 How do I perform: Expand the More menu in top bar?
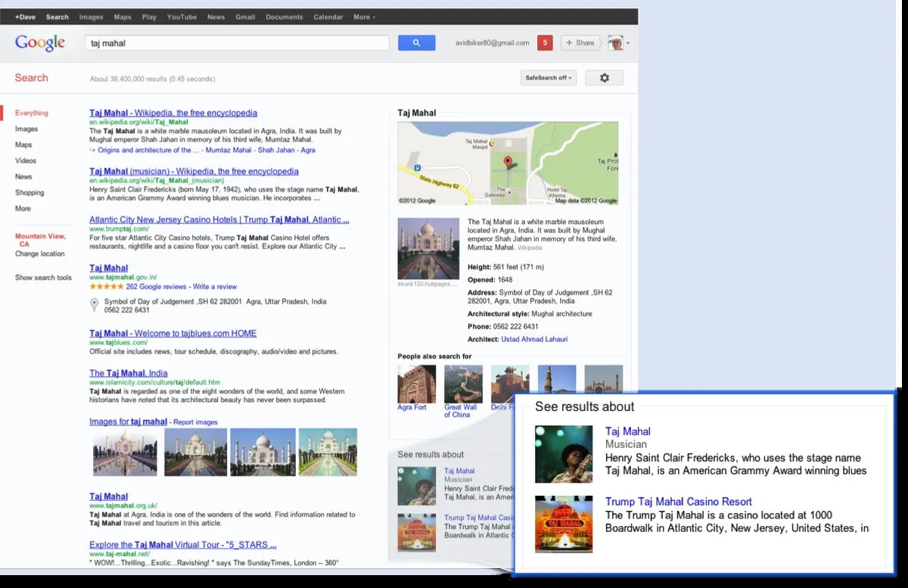click(x=364, y=17)
